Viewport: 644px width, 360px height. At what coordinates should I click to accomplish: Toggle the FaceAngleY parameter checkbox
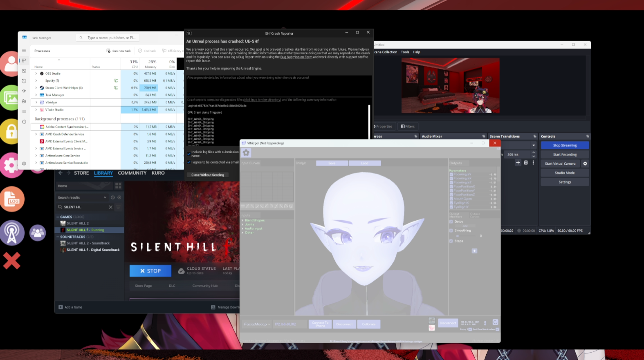coord(451,174)
